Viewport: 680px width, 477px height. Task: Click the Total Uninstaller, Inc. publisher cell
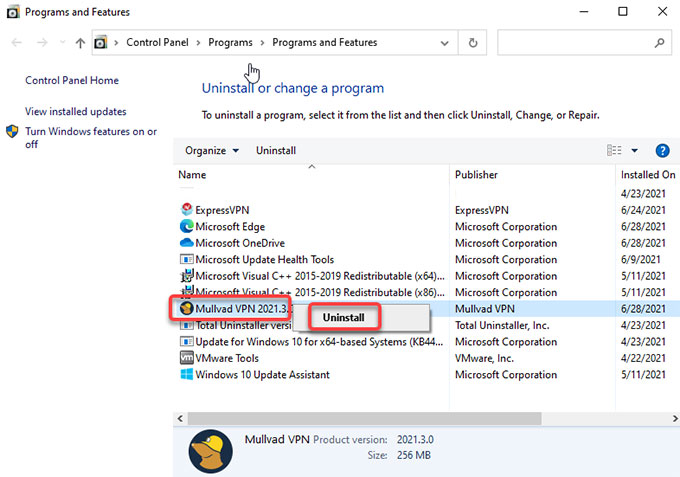pyautogui.click(x=502, y=325)
